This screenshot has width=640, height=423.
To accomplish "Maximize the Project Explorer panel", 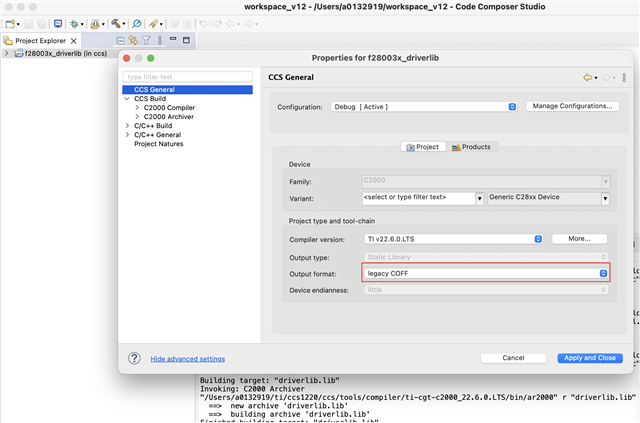I will tap(186, 40).
